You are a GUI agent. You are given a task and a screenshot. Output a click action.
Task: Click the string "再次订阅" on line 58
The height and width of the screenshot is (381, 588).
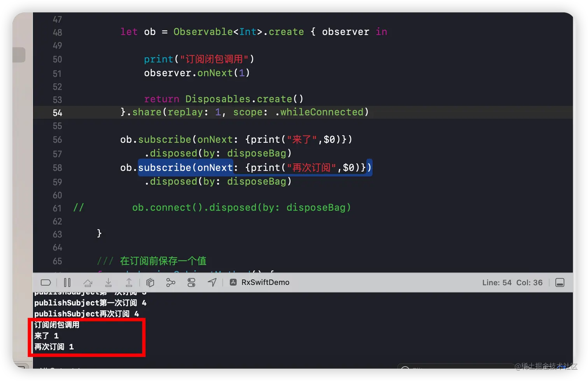point(311,168)
